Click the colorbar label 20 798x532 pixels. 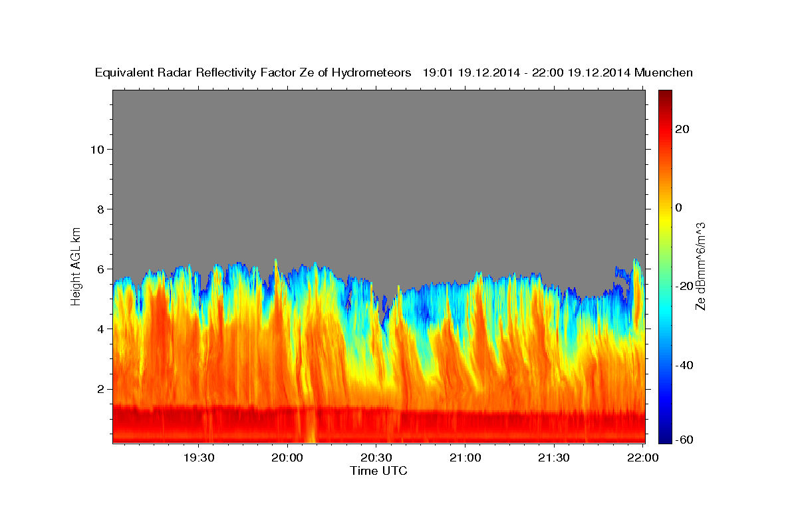(x=683, y=129)
